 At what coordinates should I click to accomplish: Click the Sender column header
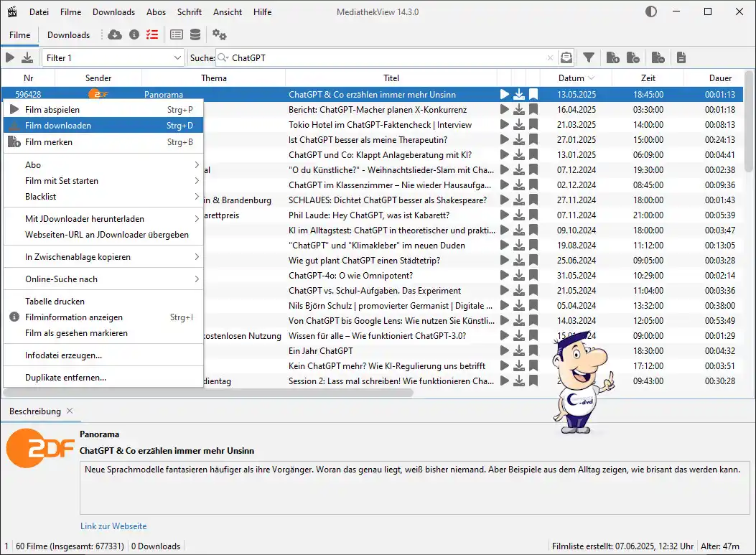pyautogui.click(x=98, y=78)
